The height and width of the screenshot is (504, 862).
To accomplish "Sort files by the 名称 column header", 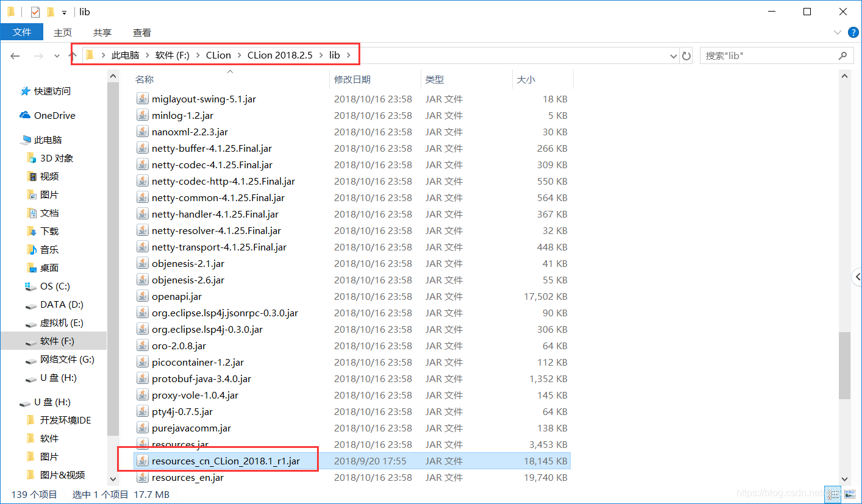I will coord(144,79).
